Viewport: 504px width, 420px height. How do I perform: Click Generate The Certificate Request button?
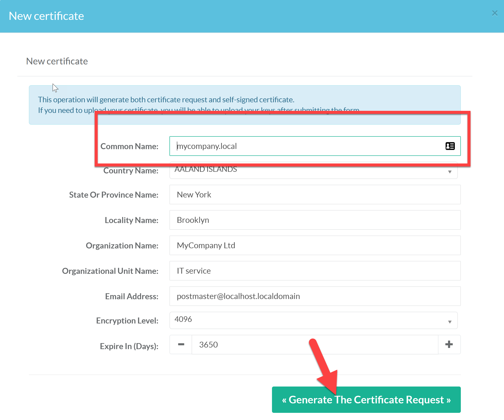coord(366,400)
